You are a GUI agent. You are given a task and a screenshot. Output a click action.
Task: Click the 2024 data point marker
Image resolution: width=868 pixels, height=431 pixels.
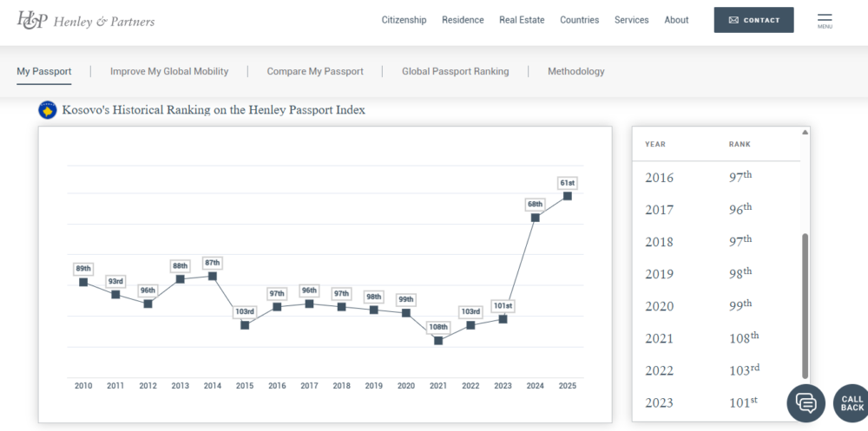pos(536,218)
